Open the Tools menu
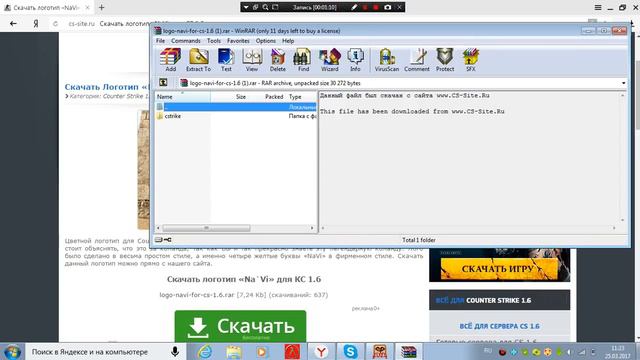Image resolution: width=640 pixels, height=360 pixels. 213,41
